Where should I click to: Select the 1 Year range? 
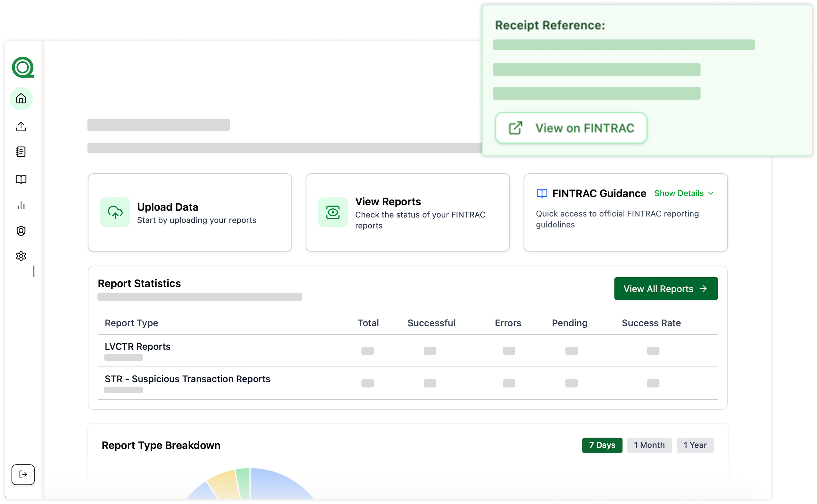[x=695, y=445]
